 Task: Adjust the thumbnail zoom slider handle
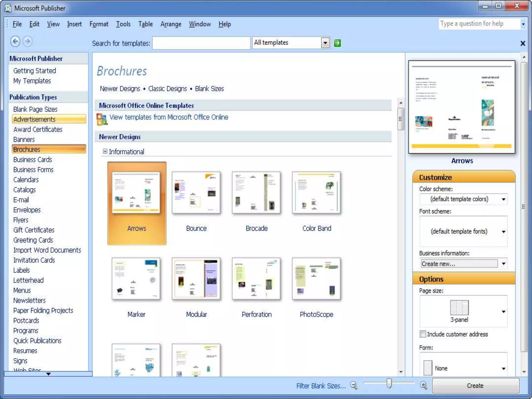pyautogui.click(x=389, y=383)
